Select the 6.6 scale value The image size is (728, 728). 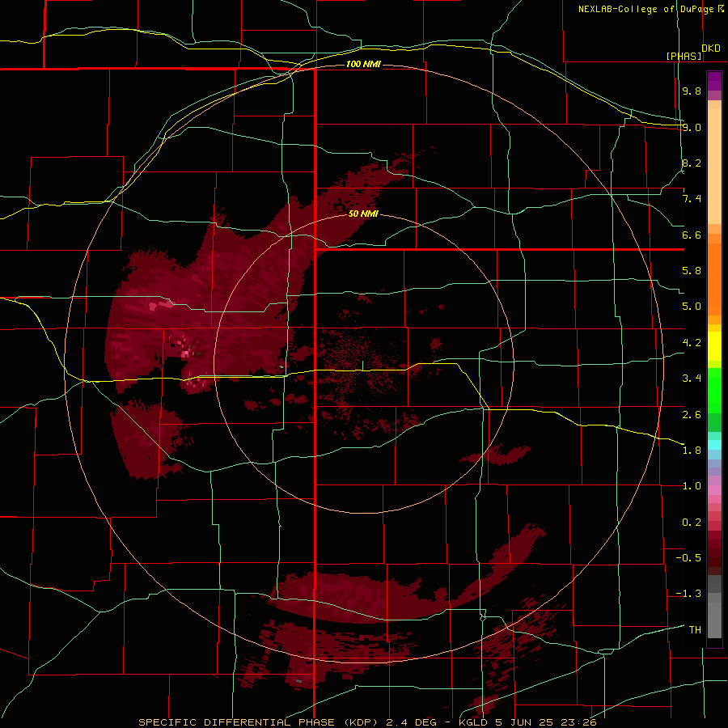[692, 235]
